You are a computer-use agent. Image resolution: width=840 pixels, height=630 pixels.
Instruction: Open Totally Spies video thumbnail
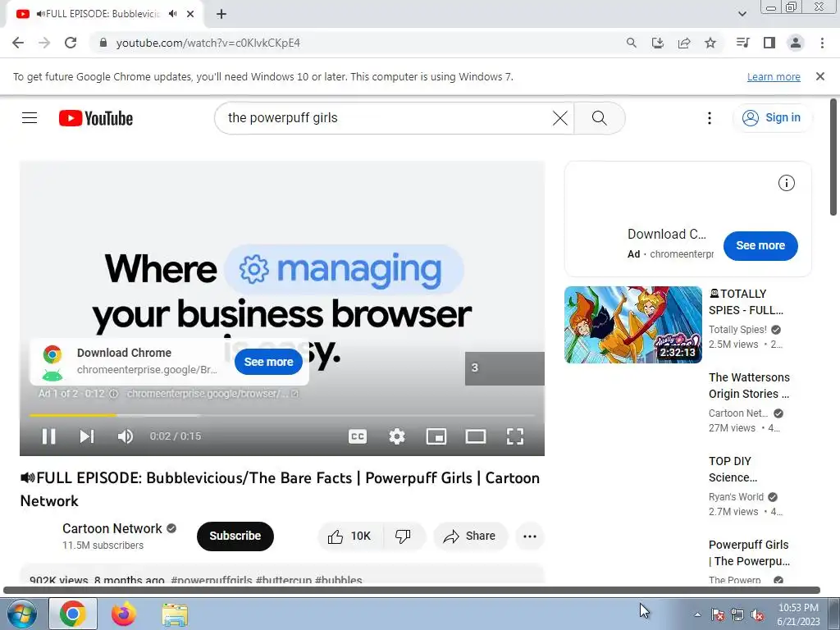coord(632,325)
